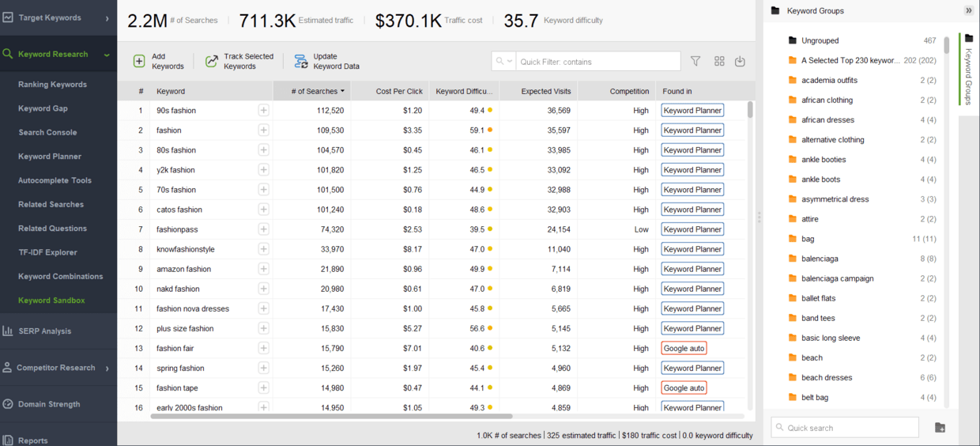
Task: Click the 'Google auto' tag for fashion fair
Action: tap(684, 349)
